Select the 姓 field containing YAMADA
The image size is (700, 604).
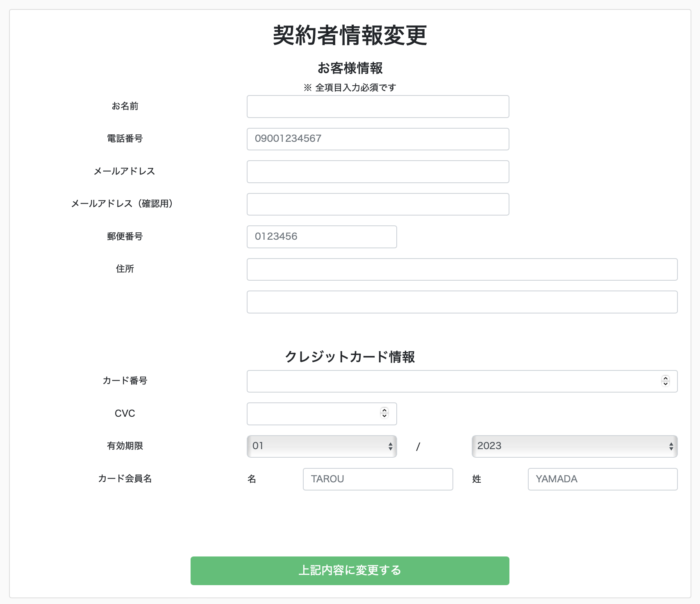602,479
